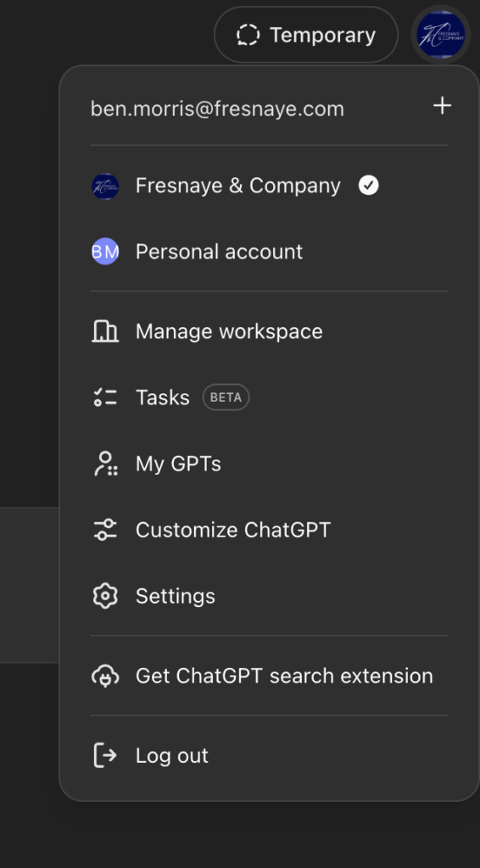Open Manage workspace

[269, 331]
